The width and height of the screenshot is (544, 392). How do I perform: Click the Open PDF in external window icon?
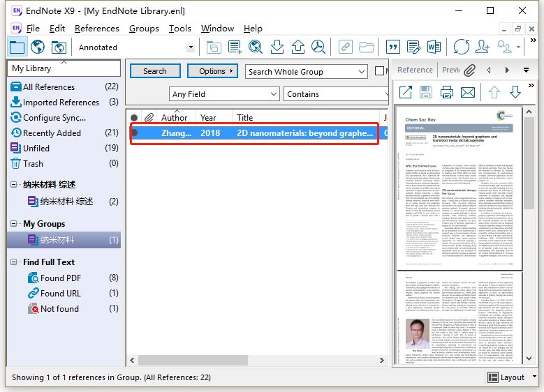coord(405,92)
